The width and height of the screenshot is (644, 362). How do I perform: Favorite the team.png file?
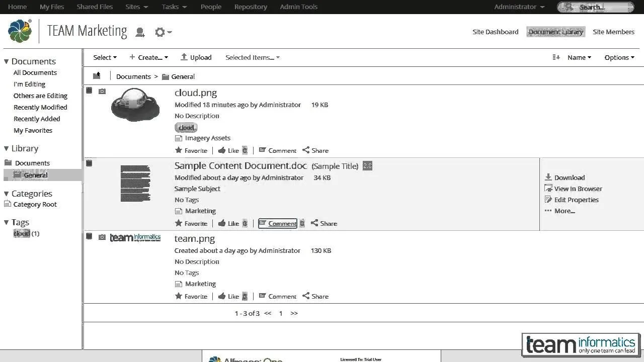(x=191, y=296)
